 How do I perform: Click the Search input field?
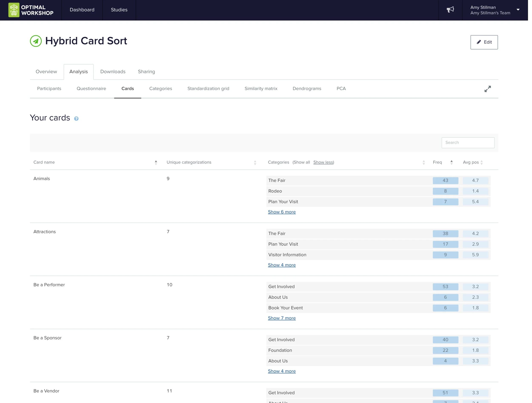point(468,143)
